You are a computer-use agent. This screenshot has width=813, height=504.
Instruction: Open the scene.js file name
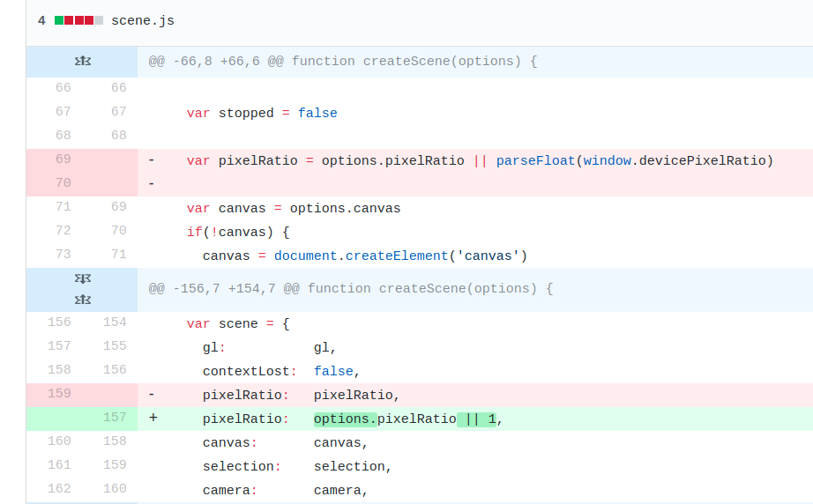click(x=143, y=21)
